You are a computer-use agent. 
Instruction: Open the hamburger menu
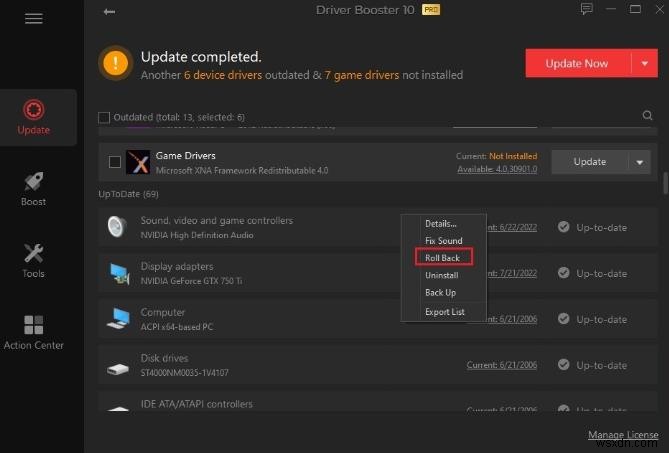click(34, 19)
